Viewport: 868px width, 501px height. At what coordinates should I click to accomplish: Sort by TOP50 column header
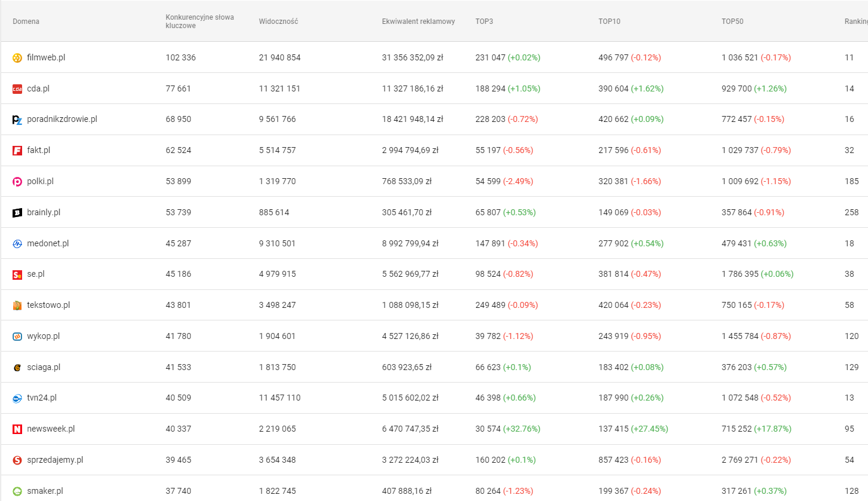732,22
